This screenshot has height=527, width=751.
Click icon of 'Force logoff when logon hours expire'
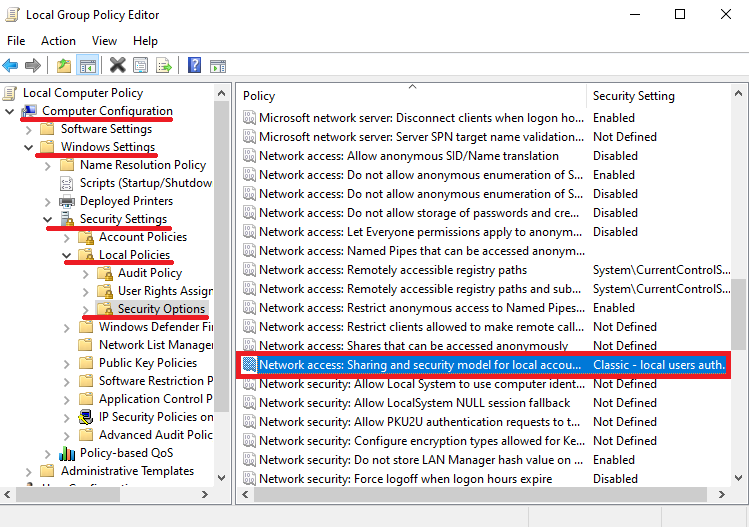[249, 479]
